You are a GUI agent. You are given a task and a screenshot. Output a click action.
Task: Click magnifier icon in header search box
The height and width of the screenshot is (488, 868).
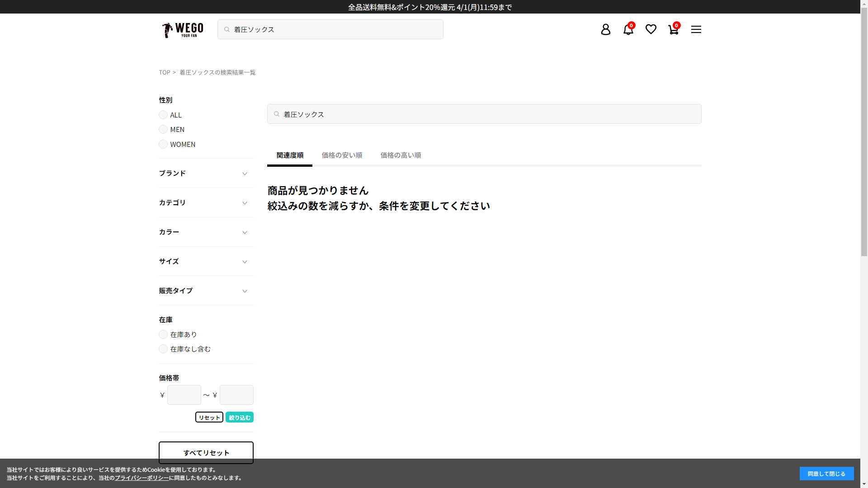point(227,29)
